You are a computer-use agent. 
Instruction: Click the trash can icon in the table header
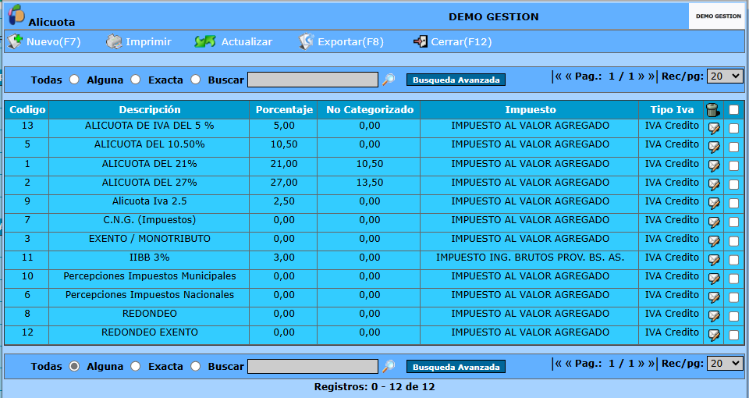click(x=713, y=110)
